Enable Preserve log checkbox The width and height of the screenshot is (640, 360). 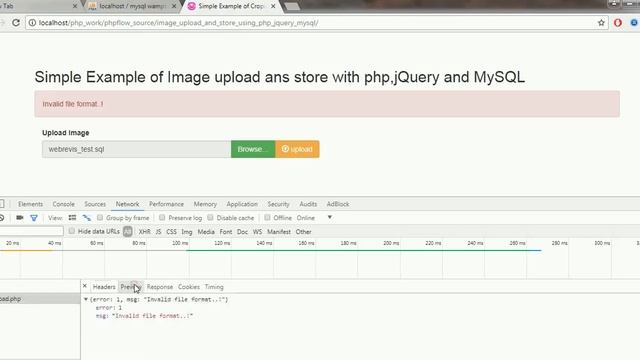[162, 218]
